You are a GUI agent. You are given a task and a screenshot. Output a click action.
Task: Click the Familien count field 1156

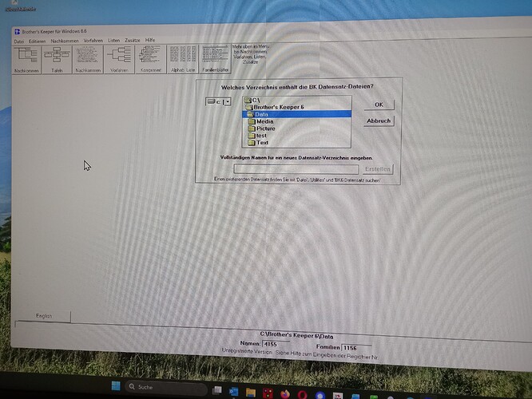(x=356, y=348)
